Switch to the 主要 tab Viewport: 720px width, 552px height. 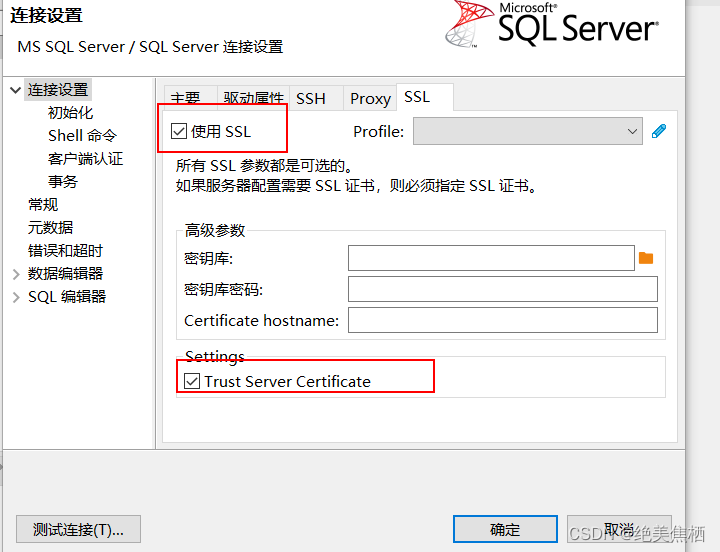pos(186,98)
